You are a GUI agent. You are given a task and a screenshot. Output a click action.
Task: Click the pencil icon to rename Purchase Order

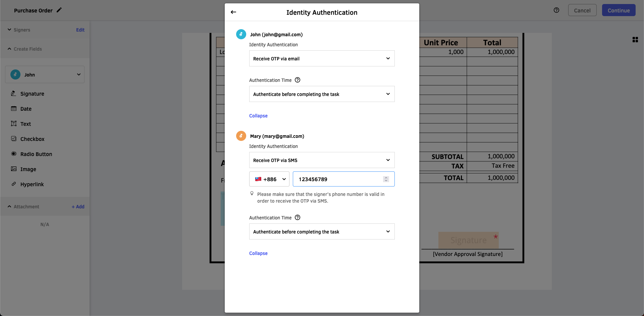59,10
